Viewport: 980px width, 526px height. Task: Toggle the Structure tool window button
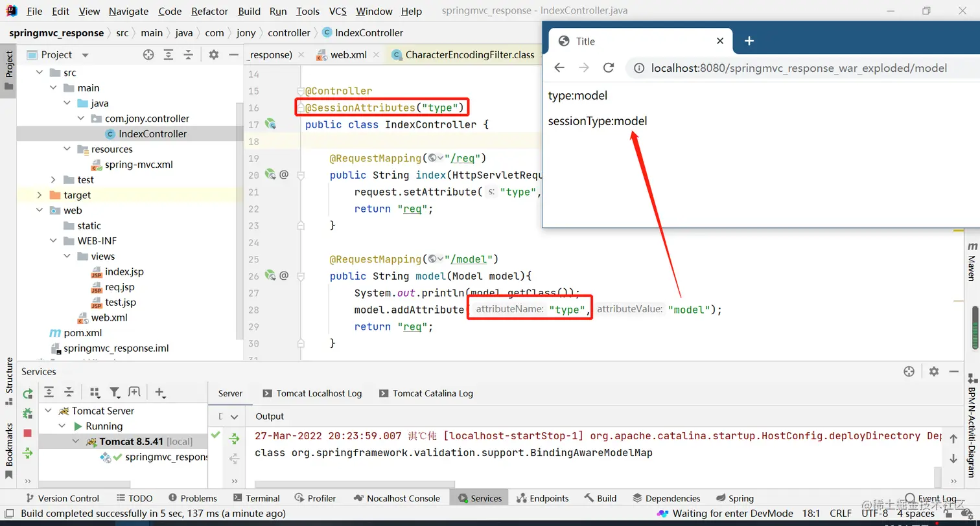pos(9,381)
